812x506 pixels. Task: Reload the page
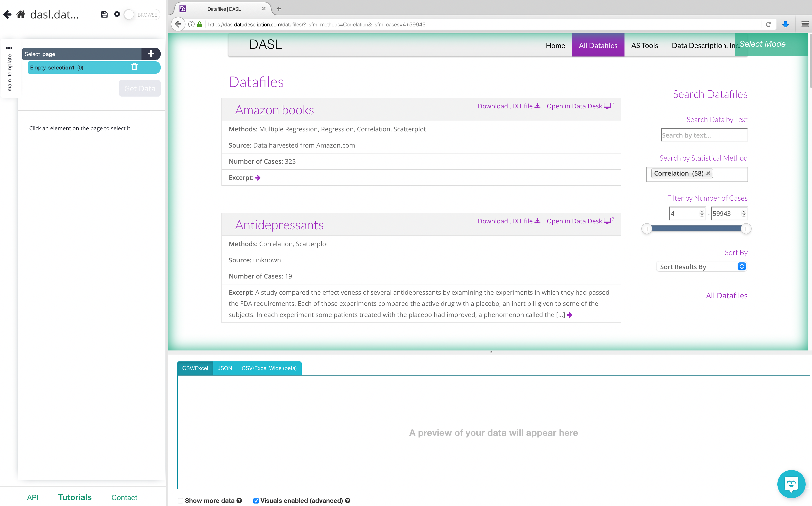[768, 24]
